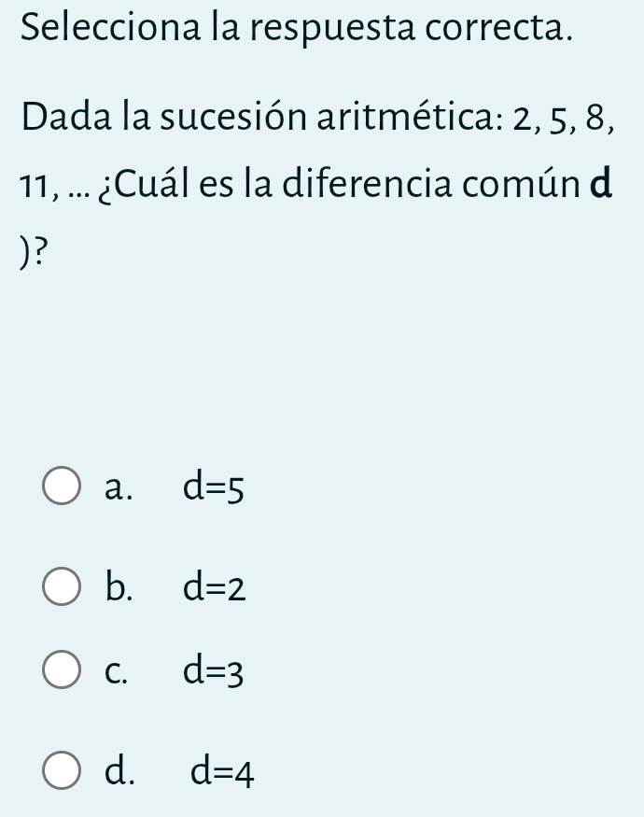Select the radio button for option b
Viewport: 644px width, 817px height.
click(62, 587)
